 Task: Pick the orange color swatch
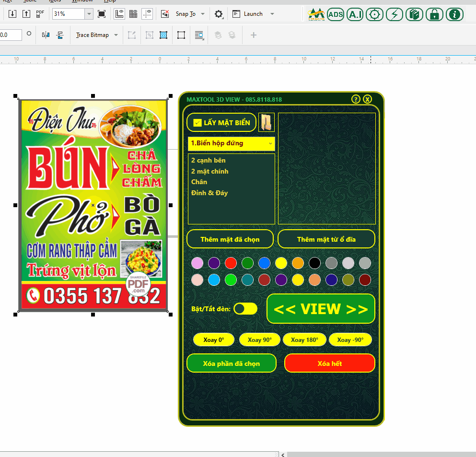[x=298, y=263]
